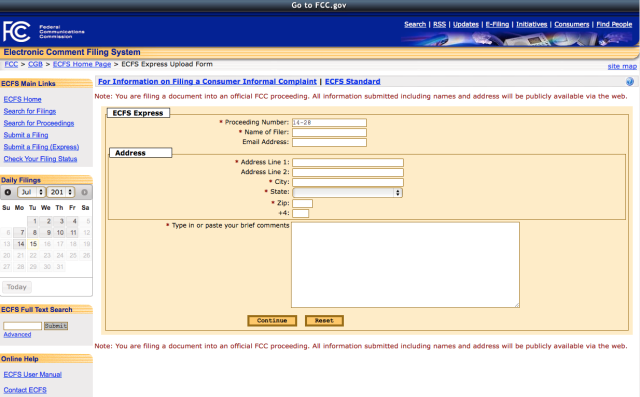
Task: Click the Today button in calendar
Action: (x=17, y=287)
